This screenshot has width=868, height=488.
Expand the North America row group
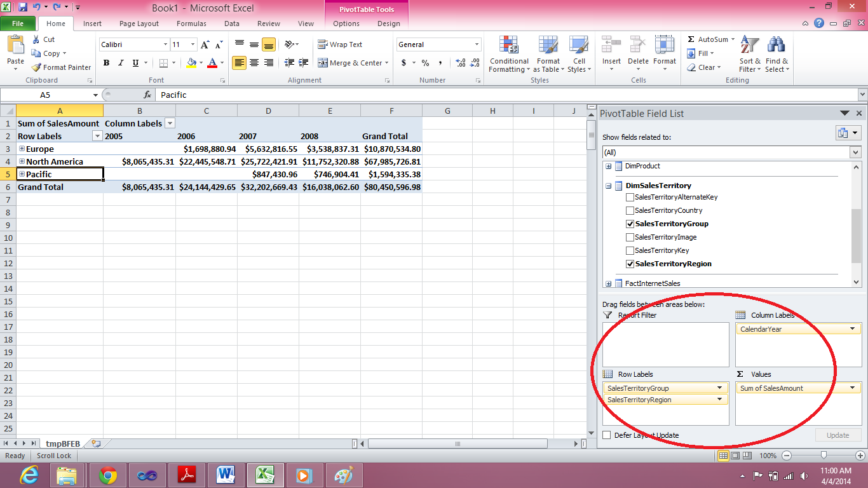pyautogui.click(x=22, y=161)
